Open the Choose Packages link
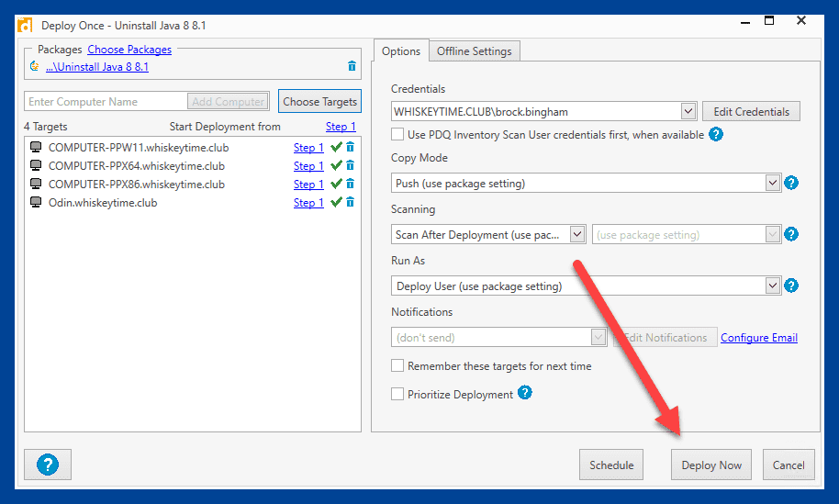 [x=129, y=50]
